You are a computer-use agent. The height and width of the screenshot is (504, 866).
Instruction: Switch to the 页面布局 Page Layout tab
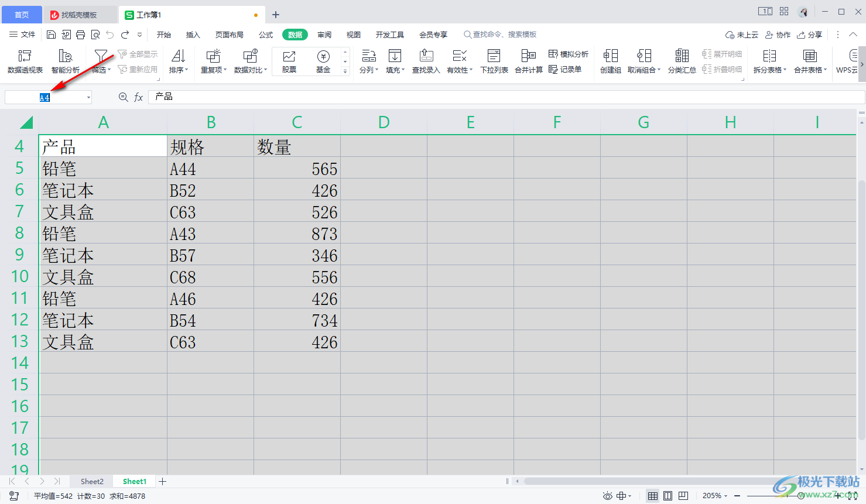[x=230, y=35]
